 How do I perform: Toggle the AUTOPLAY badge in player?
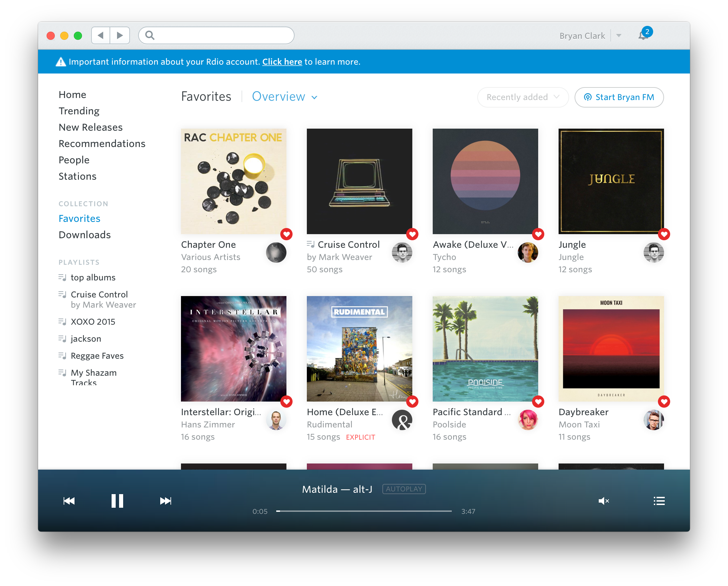tap(404, 489)
